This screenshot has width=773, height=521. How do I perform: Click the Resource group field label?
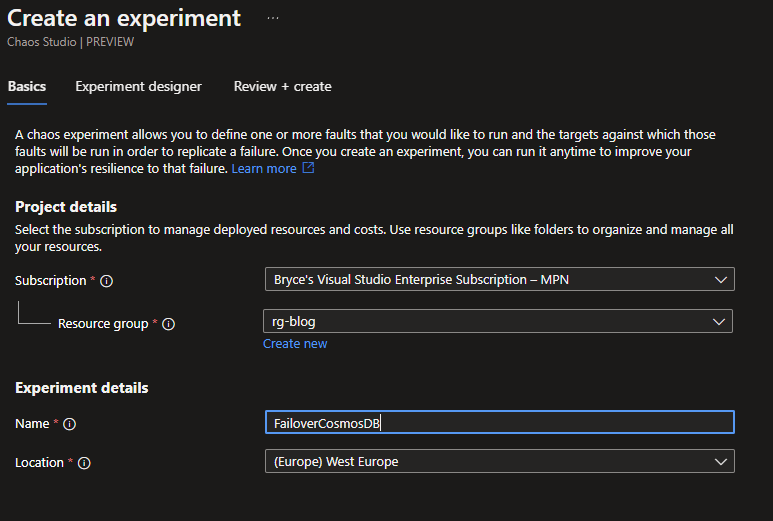[x=102, y=324]
